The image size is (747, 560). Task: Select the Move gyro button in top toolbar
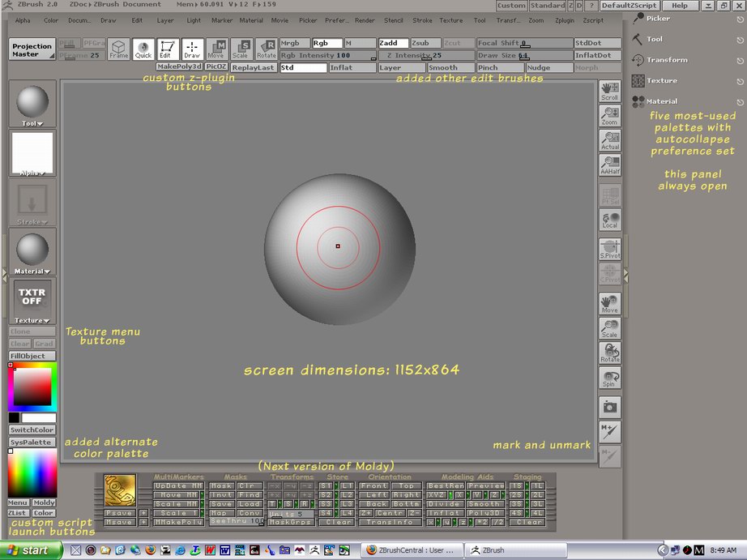click(217, 49)
